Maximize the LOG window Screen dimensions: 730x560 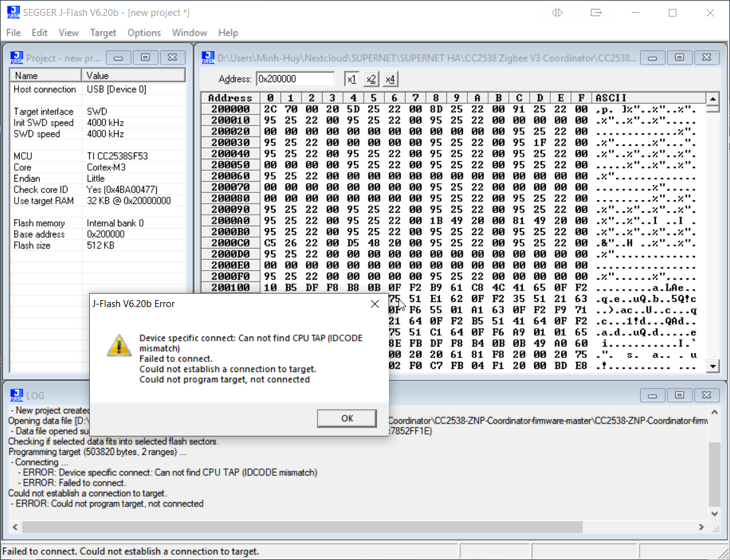tap(679, 396)
